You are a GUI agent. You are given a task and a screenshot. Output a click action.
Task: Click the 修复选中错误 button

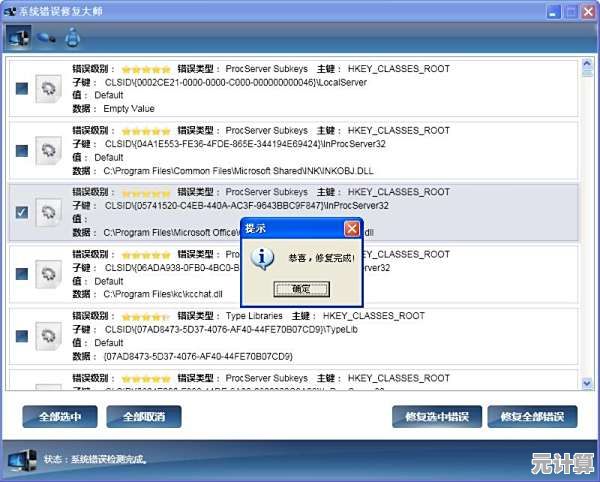[x=437, y=416]
